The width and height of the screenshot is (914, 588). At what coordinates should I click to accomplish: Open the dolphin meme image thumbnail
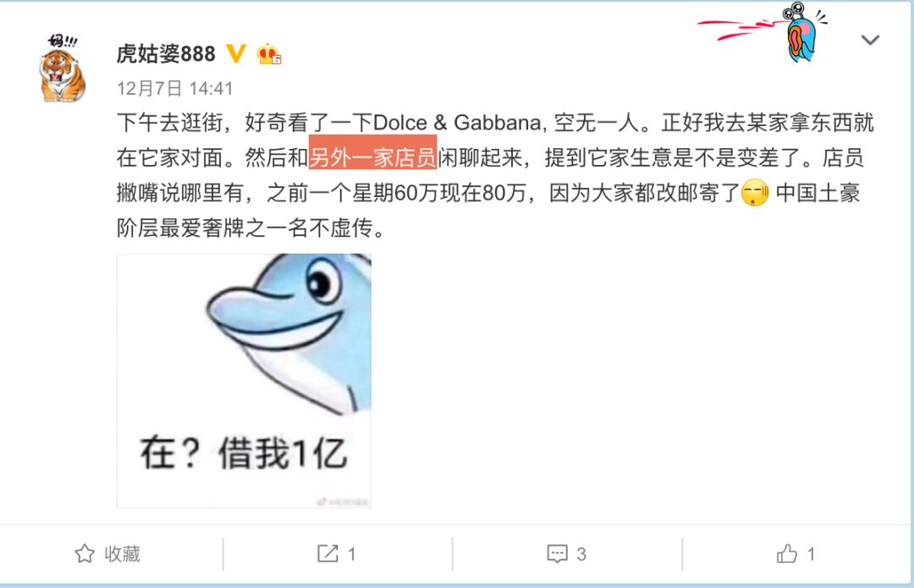pos(244,381)
